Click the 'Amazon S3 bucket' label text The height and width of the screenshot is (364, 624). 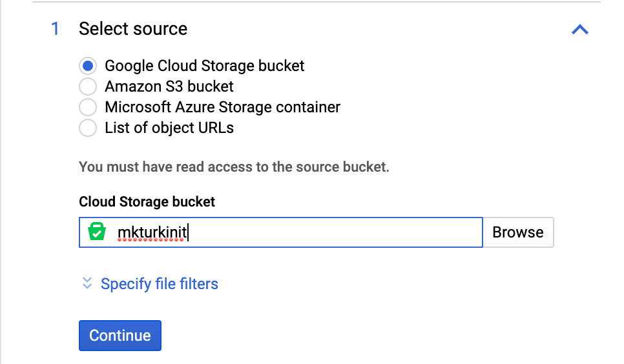[x=169, y=86]
